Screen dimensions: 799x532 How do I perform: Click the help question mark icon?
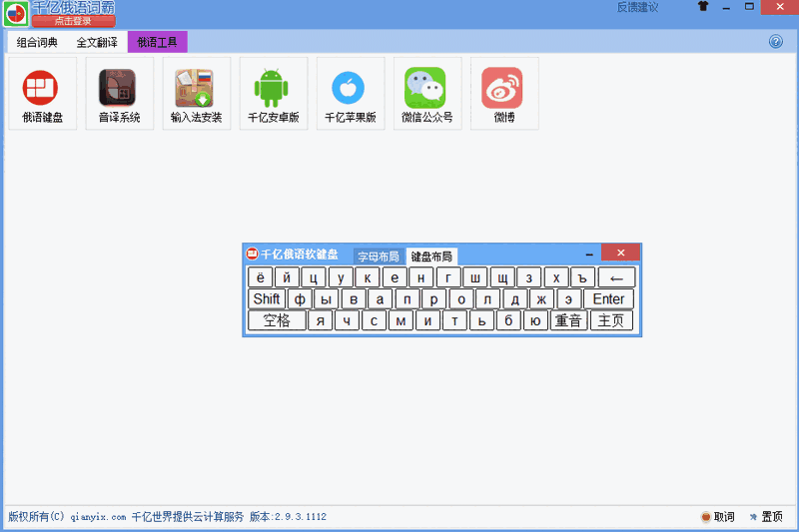(776, 41)
